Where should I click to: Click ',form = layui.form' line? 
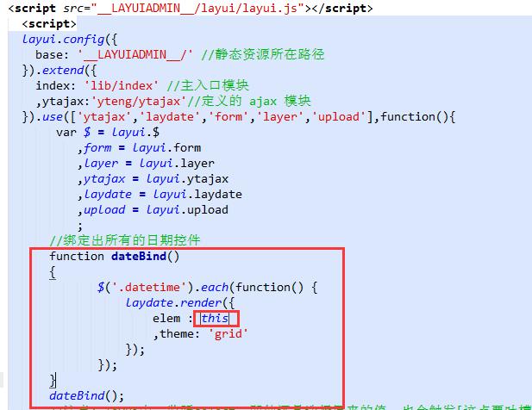point(139,148)
